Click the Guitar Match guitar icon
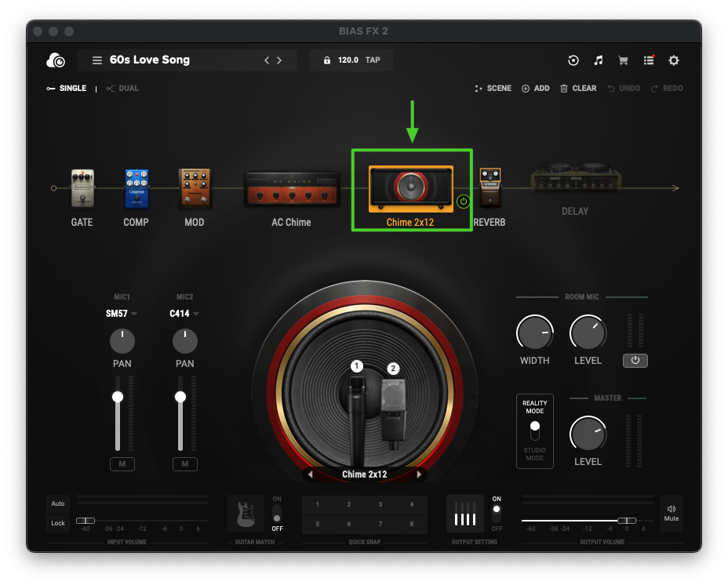728x585 pixels. pyautogui.click(x=246, y=513)
